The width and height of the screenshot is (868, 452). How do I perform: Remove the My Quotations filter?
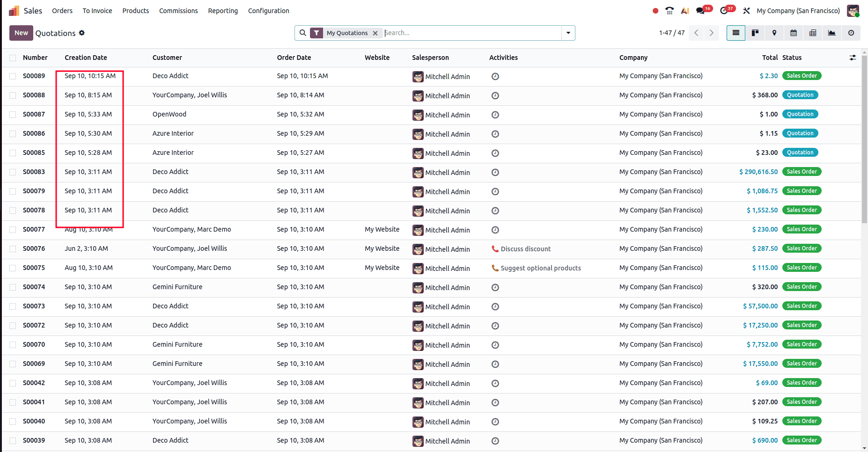(x=375, y=33)
